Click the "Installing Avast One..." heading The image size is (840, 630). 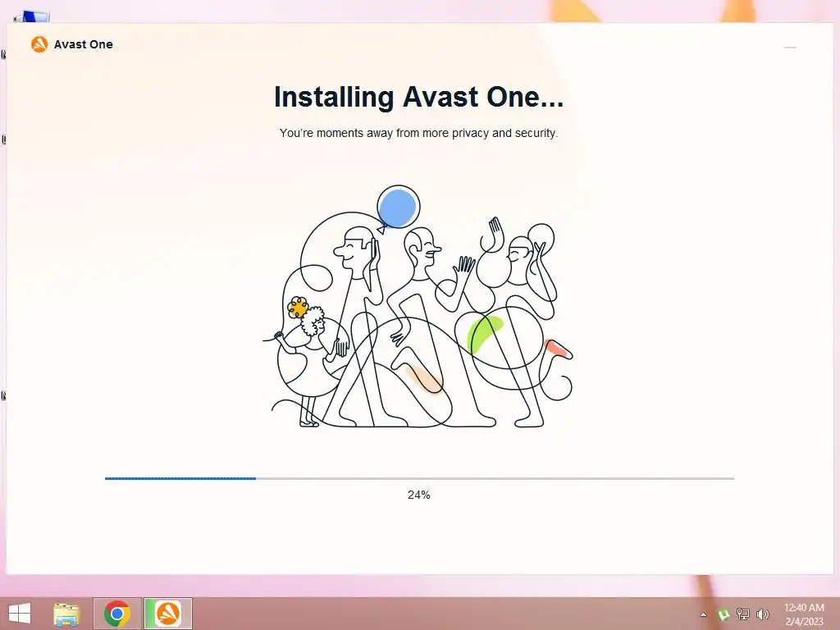(x=419, y=97)
